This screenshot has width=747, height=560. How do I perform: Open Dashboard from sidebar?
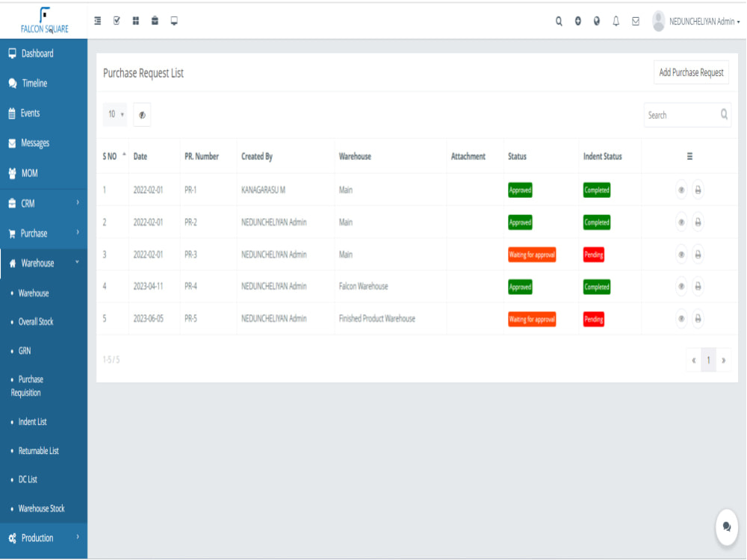coord(44,53)
